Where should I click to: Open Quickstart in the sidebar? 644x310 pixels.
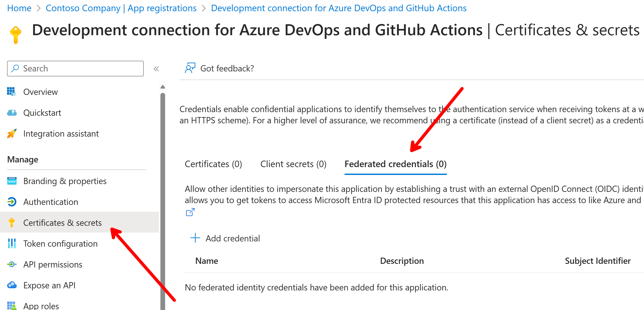pos(42,113)
